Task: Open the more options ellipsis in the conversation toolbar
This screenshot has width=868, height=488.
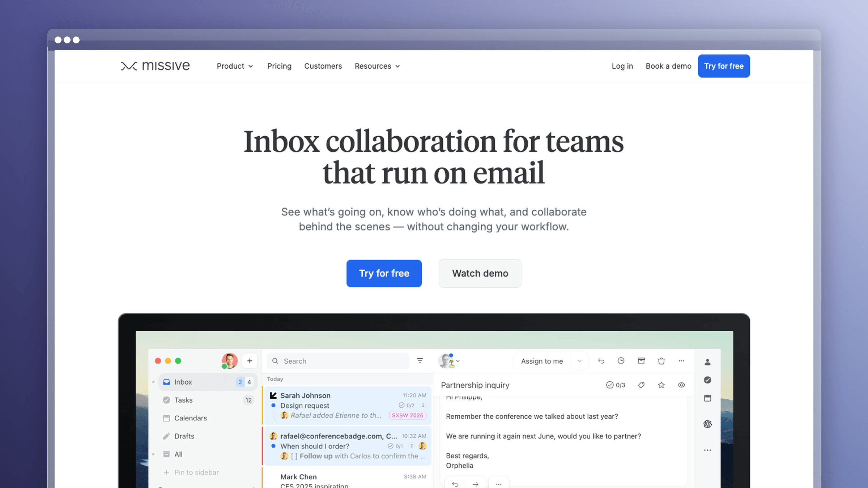Action: (681, 361)
